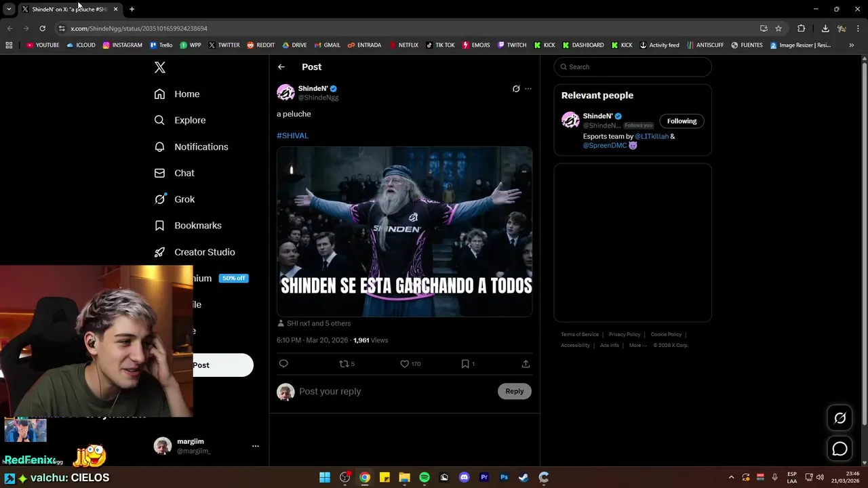The height and width of the screenshot is (488, 868).
Task: Open Windows Start menu
Action: point(325,477)
